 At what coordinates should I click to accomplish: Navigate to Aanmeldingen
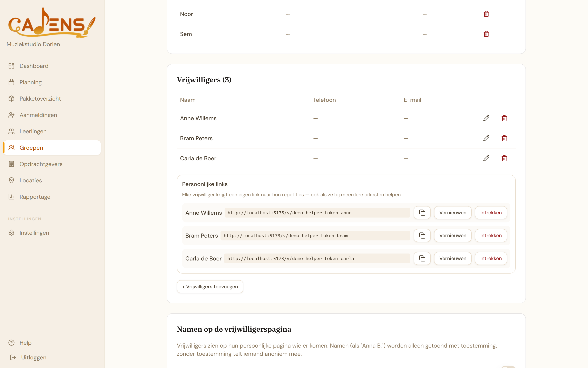tap(52, 115)
